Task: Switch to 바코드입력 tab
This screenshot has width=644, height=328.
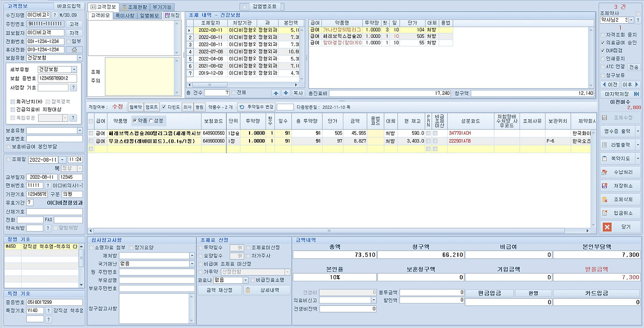Action: [x=68, y=6]
